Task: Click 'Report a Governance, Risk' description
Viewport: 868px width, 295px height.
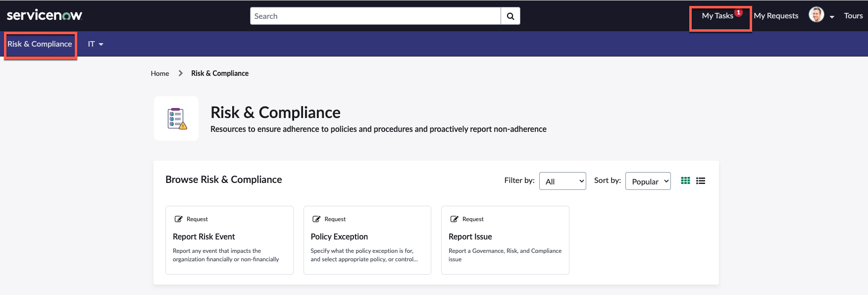Action: click(505, 255)
